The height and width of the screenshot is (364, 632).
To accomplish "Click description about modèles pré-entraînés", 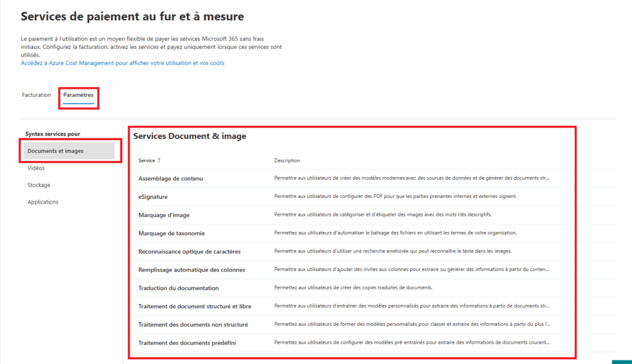I will point(412,342).
